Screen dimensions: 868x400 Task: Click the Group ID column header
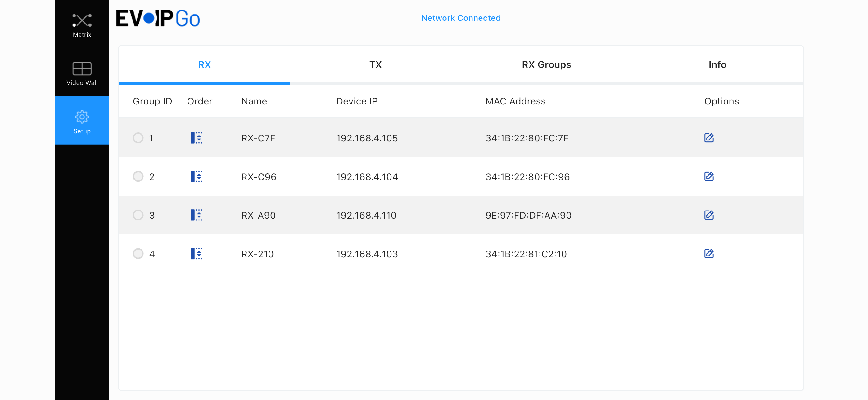click(x=152, y=101)
